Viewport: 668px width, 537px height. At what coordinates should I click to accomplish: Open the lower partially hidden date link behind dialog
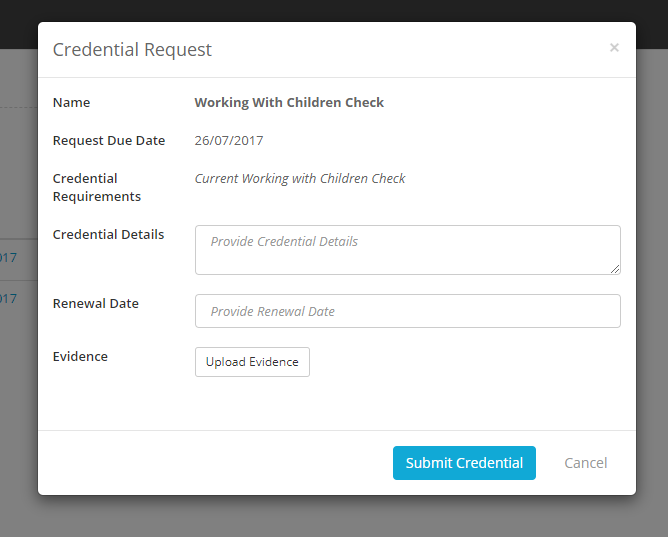8,298
